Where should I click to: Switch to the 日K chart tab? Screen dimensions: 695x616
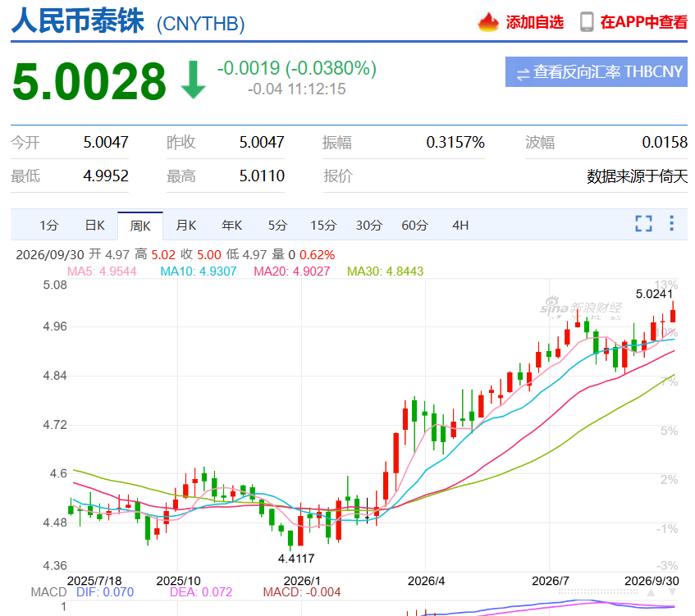coord(95,226)
